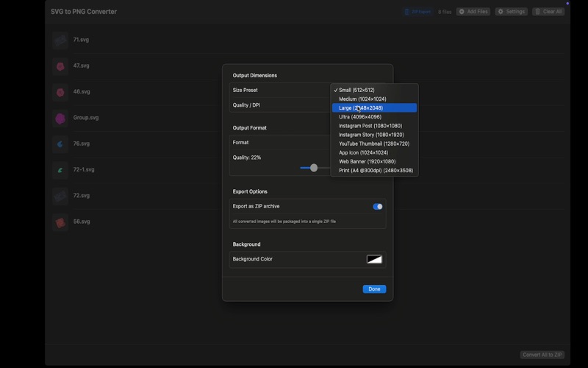Select the Group.svg file name
This screenshot has width=588, height=368.
86,118
